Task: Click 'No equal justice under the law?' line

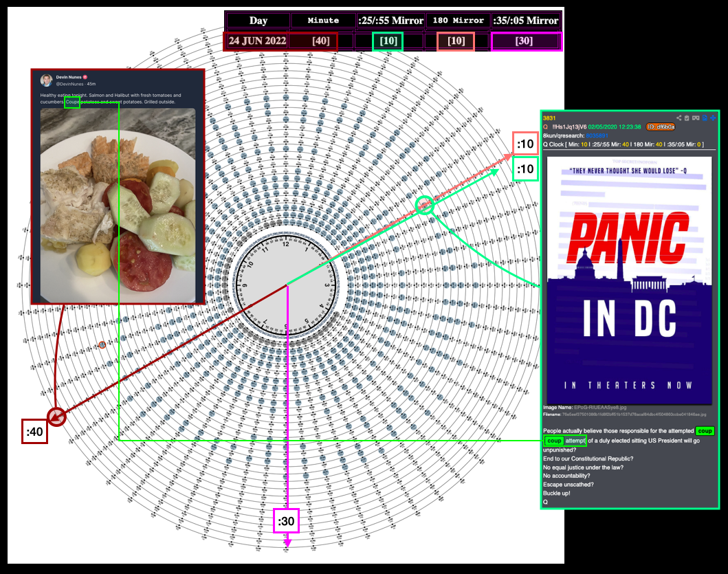Action: [583, 467]
